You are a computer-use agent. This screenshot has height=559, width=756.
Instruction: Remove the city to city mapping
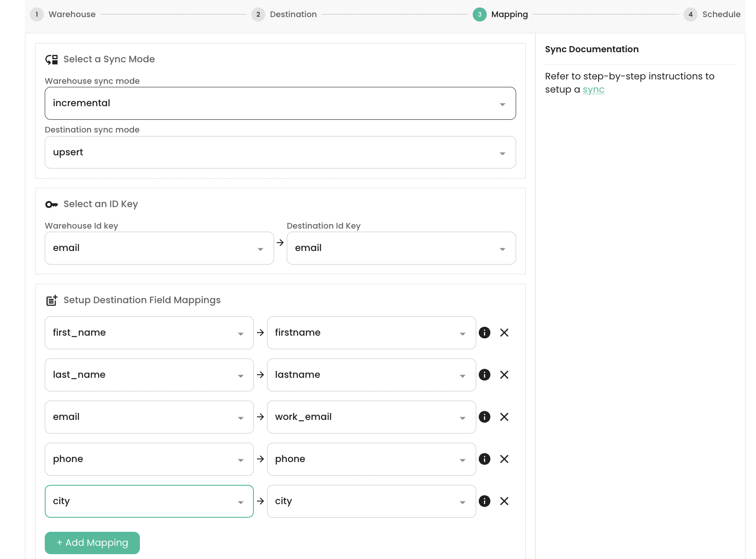(504, 501)
